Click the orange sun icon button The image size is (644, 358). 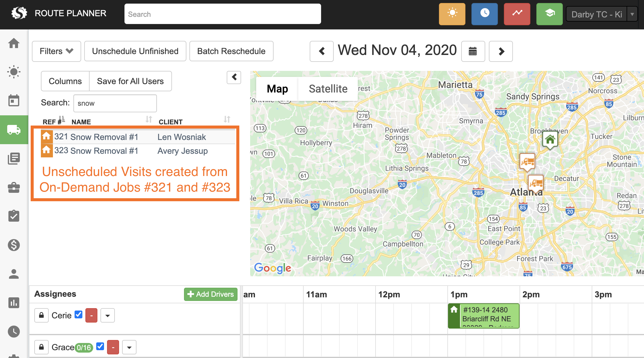(452, 14)
